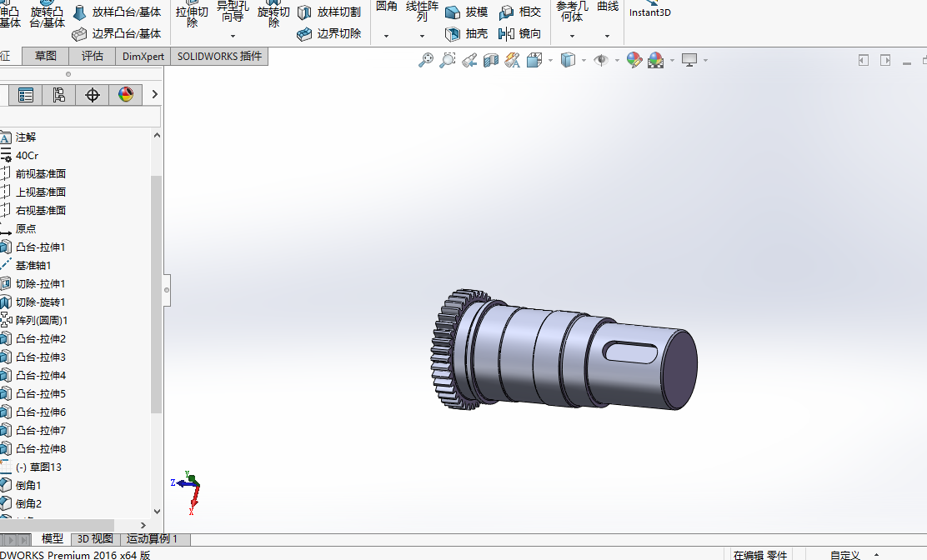Switch to the Evaluate tab (评估)
The image size is (927, 560).
93,56
